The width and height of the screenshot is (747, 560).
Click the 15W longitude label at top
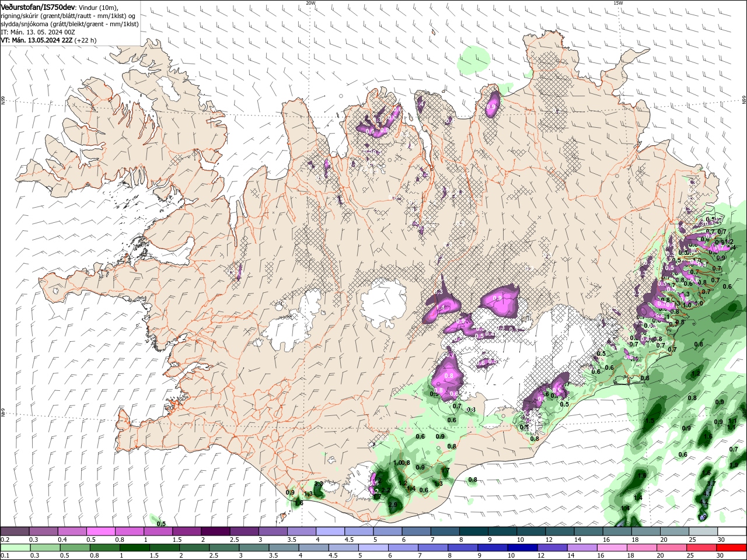[618, 3]
